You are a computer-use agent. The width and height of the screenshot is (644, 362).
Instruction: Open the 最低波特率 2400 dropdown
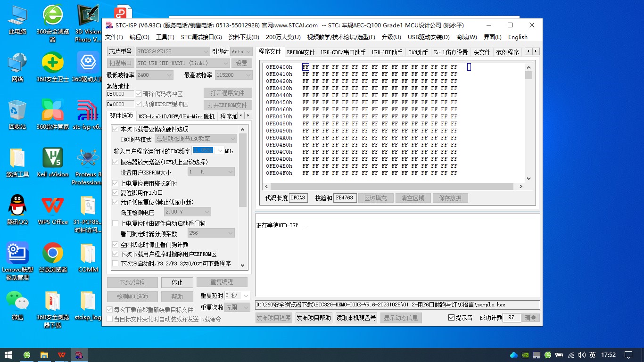[x=155, y=75]
